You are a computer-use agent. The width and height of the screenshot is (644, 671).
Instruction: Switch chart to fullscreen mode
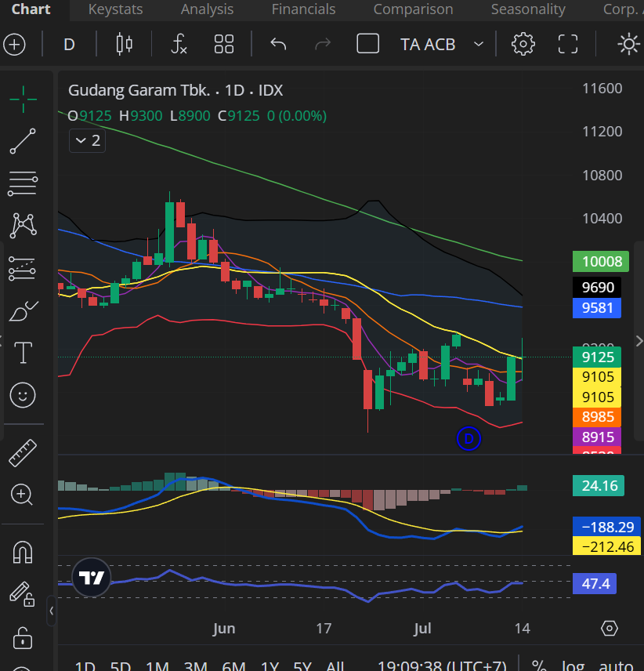(x=568, y=44)
